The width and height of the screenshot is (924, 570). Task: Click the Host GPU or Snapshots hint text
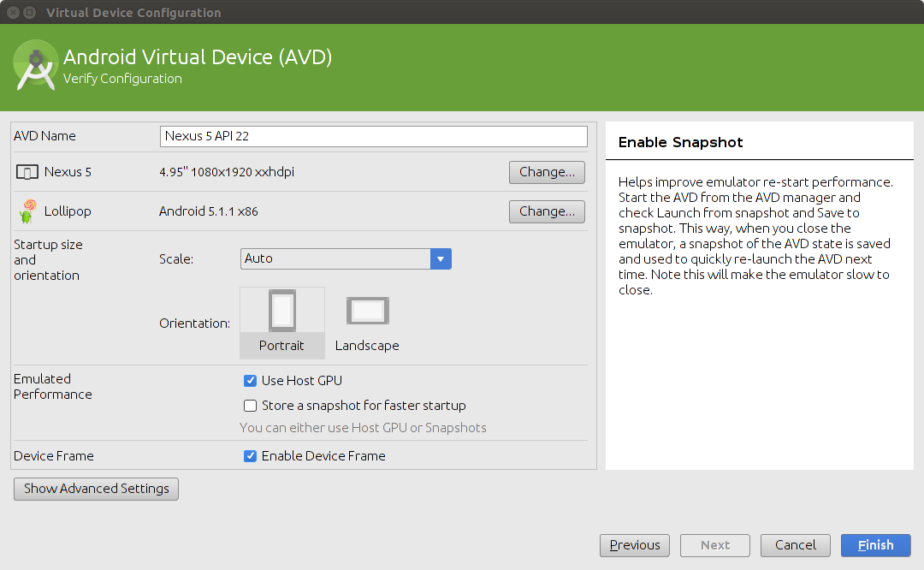pos(363,428)
